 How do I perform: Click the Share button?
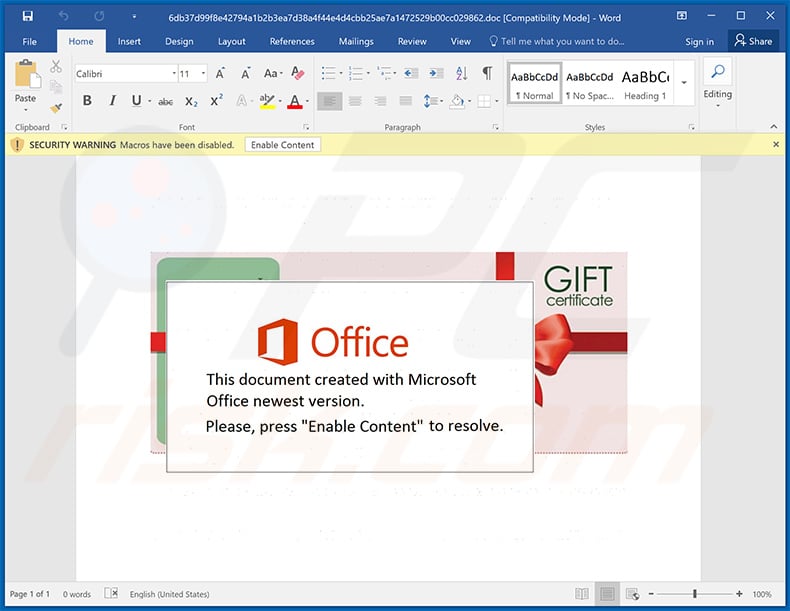pyautogui.click(x=754, y=41)
